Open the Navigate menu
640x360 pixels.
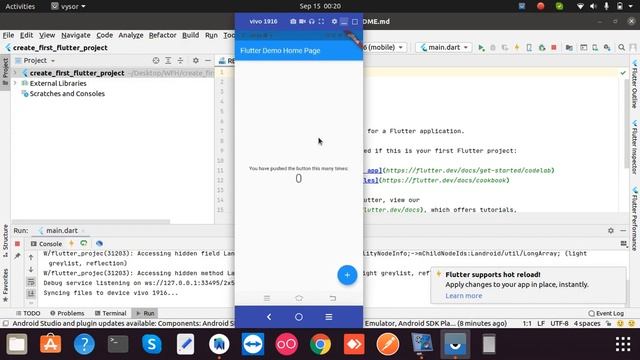point(76,35)
